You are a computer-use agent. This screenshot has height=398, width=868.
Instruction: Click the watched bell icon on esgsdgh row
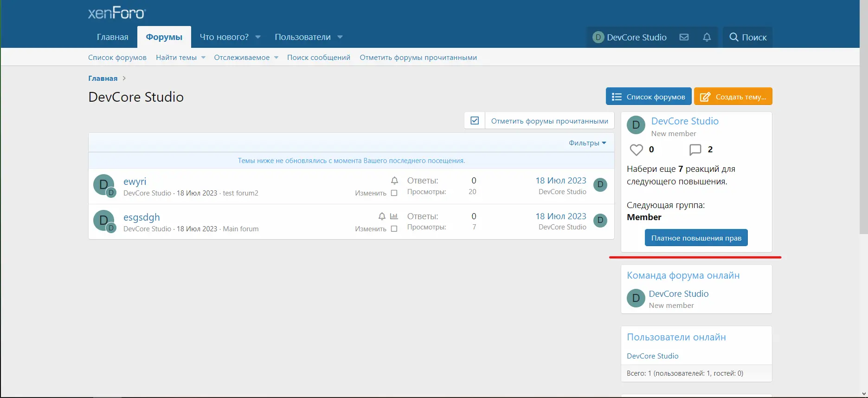382,216
